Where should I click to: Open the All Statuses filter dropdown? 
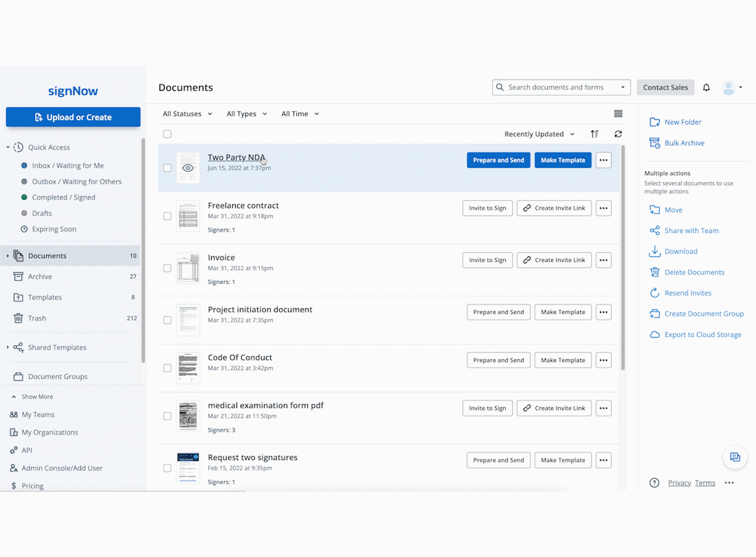(x=187, y=114)
